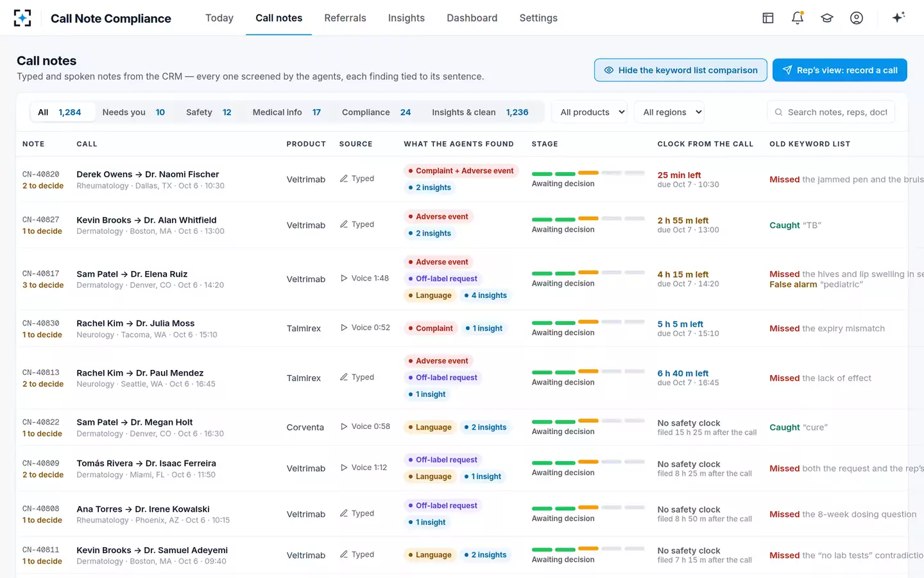This screenshot has width=924, height=578.
Task: Expand the All products dropdown
Action: click(590, 112)
